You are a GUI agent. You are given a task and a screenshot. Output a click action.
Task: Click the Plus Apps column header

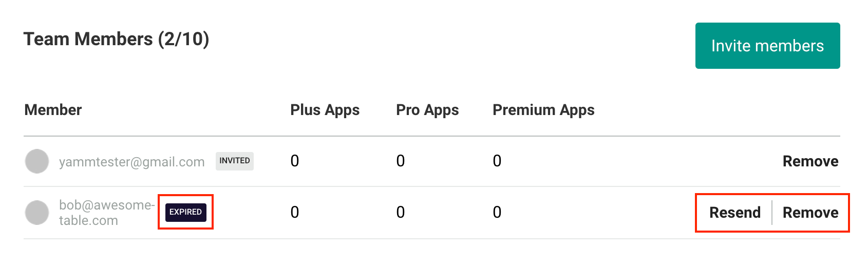click(x=325, y=110)
